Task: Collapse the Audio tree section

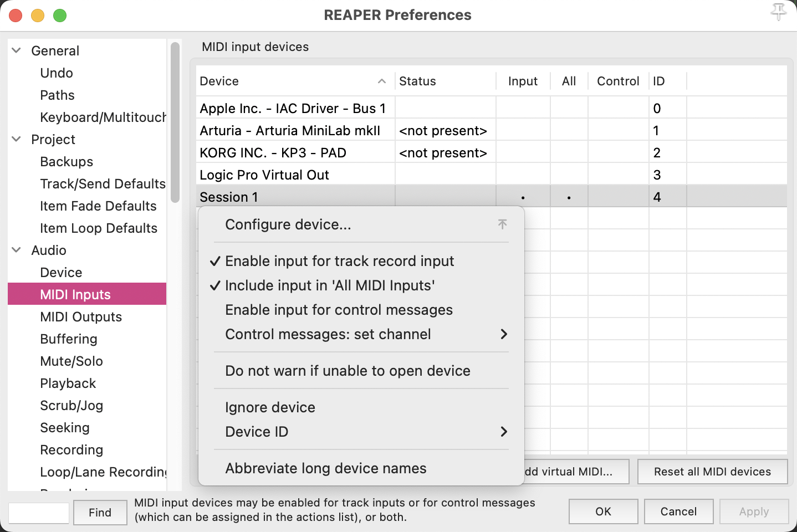Action: (17, 250)
